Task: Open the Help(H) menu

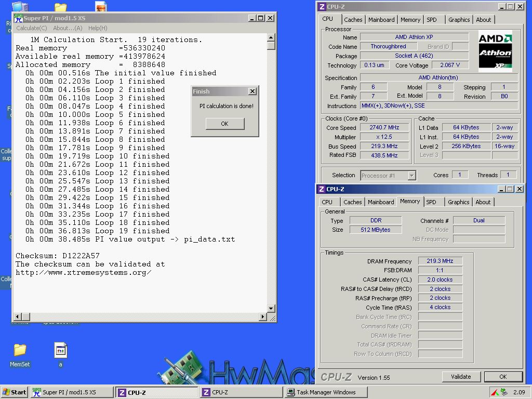Action: pos(98,28)
